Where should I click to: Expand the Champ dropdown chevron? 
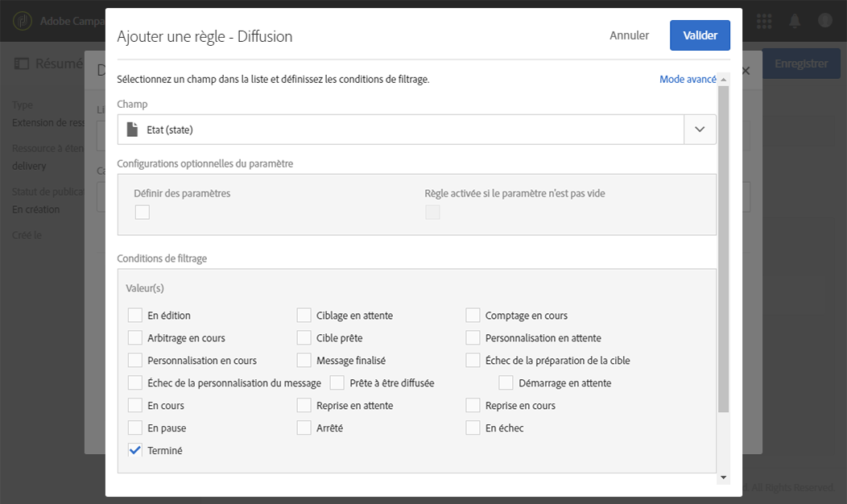(x=700, y=130)
